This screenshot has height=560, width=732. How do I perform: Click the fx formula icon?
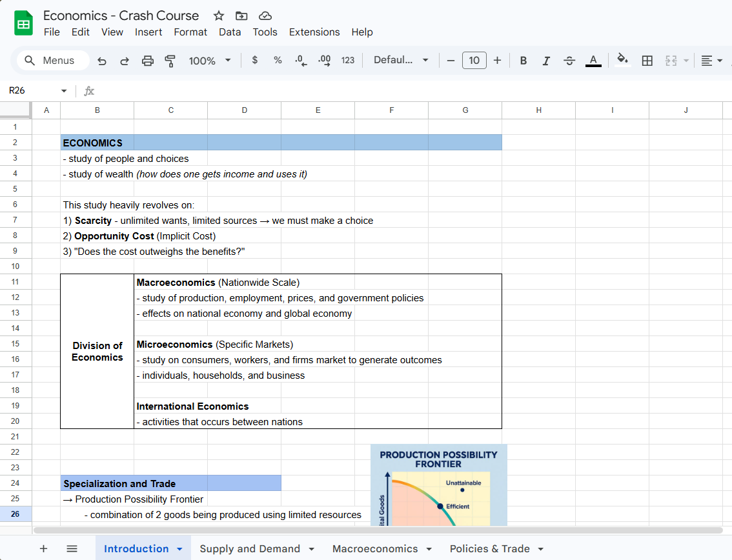[88, 91]
